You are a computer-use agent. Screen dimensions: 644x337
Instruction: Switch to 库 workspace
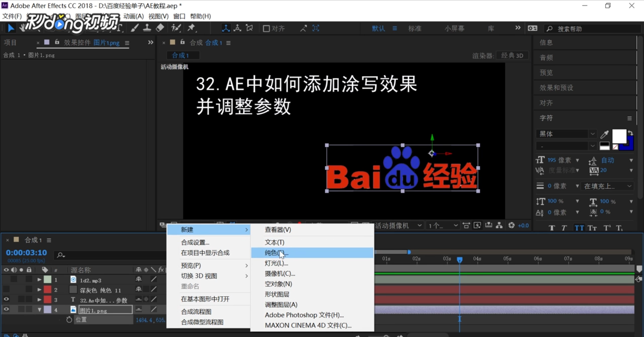pos(491,29)
